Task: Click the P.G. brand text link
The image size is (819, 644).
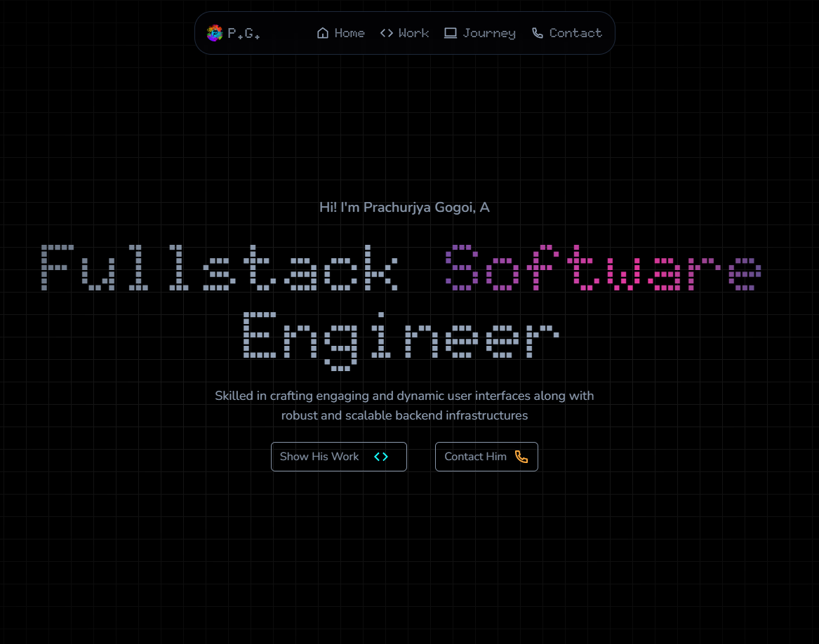Action: pyautogui.click(x=244, y=33)
